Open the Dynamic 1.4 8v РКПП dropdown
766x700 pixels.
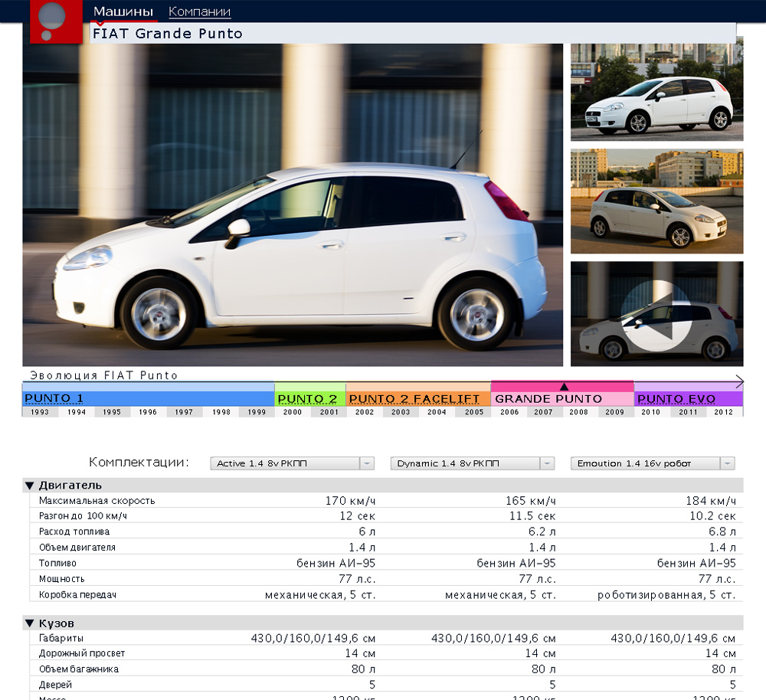tap(472, 463)
